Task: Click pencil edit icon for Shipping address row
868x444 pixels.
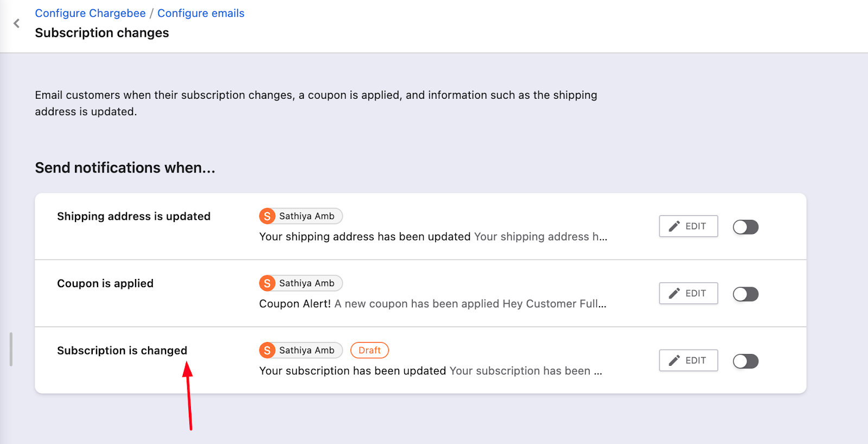Action: pyautogui.click(x=674, y=226)
